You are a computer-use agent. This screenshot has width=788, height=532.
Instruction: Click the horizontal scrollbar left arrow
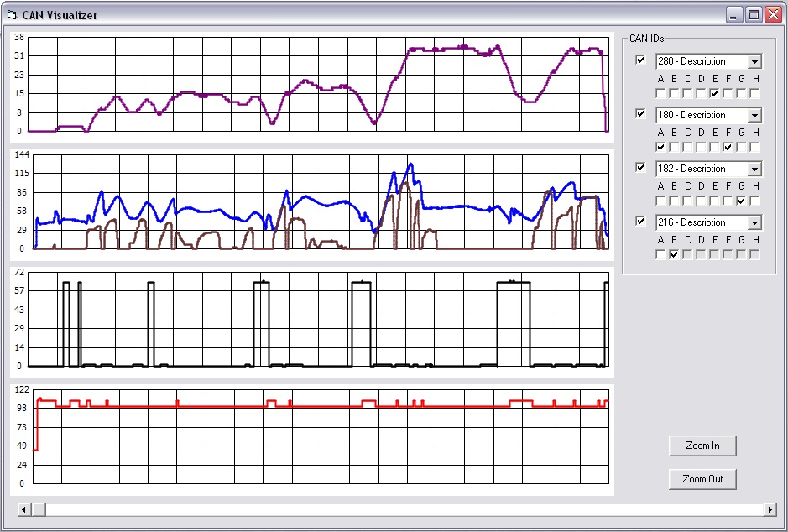tap(24, 509)
